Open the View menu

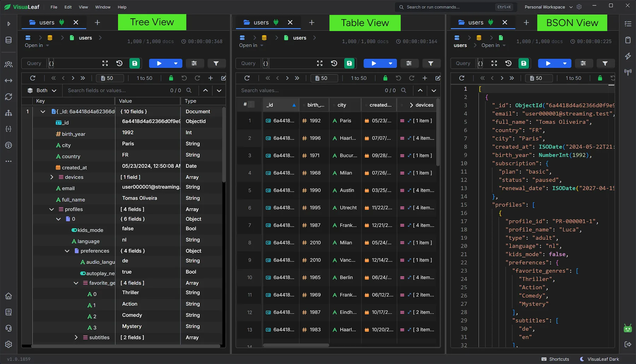83,7
